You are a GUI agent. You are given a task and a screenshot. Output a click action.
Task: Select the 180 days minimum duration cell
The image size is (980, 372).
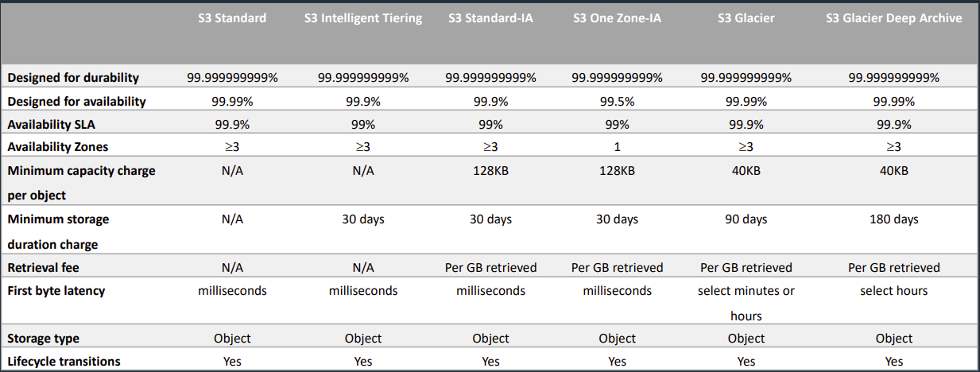point(894,219)
